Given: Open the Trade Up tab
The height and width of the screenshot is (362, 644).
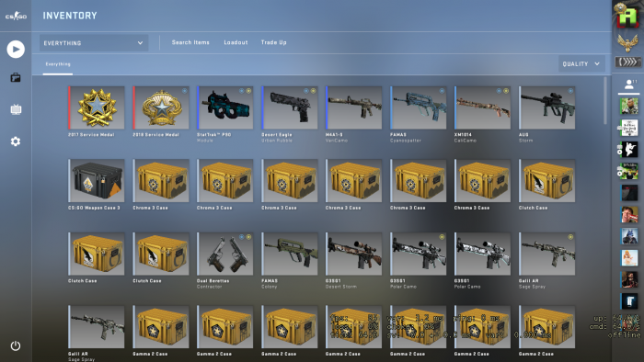Looking at the screenshot, I should pyautogui.click(x=273, y=42).
